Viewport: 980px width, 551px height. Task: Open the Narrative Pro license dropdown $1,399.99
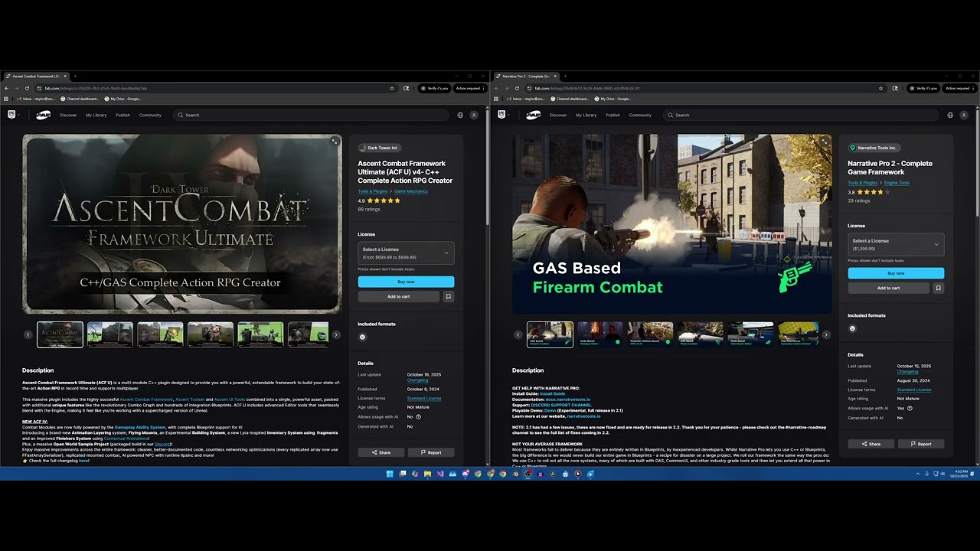tap(896, 245)
